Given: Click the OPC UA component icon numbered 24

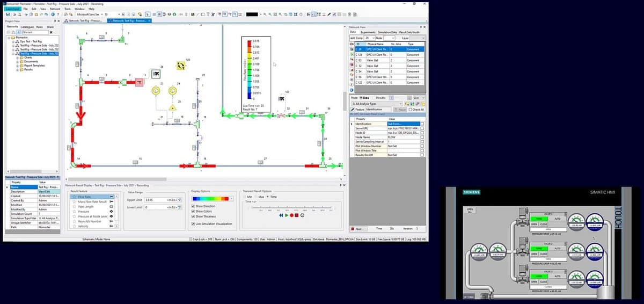Looking at the screenshot, I should point(156,73).
